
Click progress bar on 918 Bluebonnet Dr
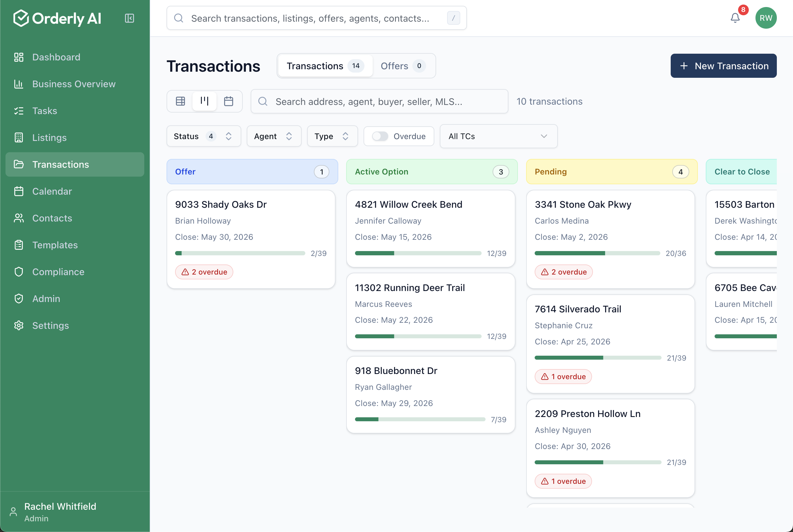pos(420,419)
